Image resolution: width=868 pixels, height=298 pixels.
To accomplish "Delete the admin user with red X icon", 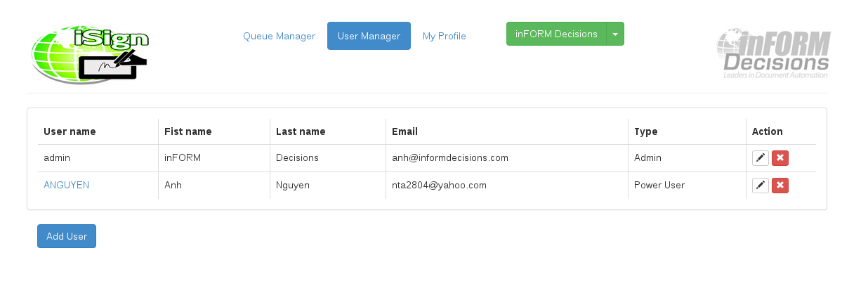I will [x=780, y=158].
